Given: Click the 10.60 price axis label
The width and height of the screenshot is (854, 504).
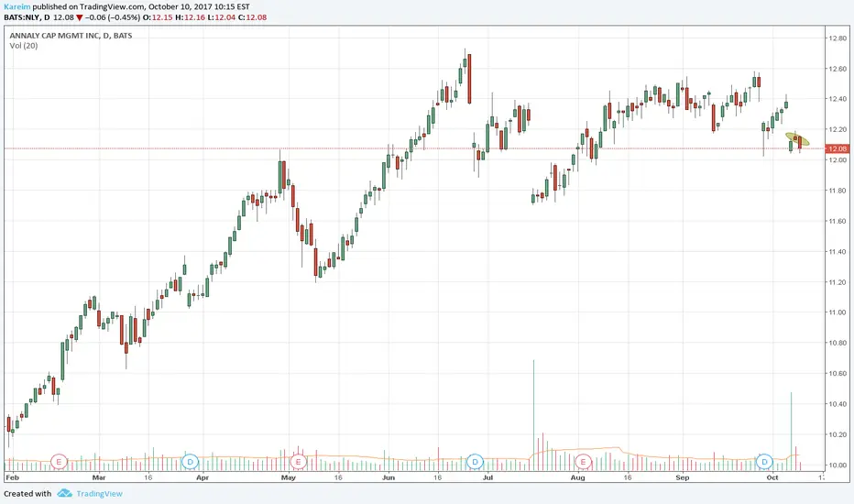Looking at the screenshot, I should pyautogui.click(x=838, y=374).
